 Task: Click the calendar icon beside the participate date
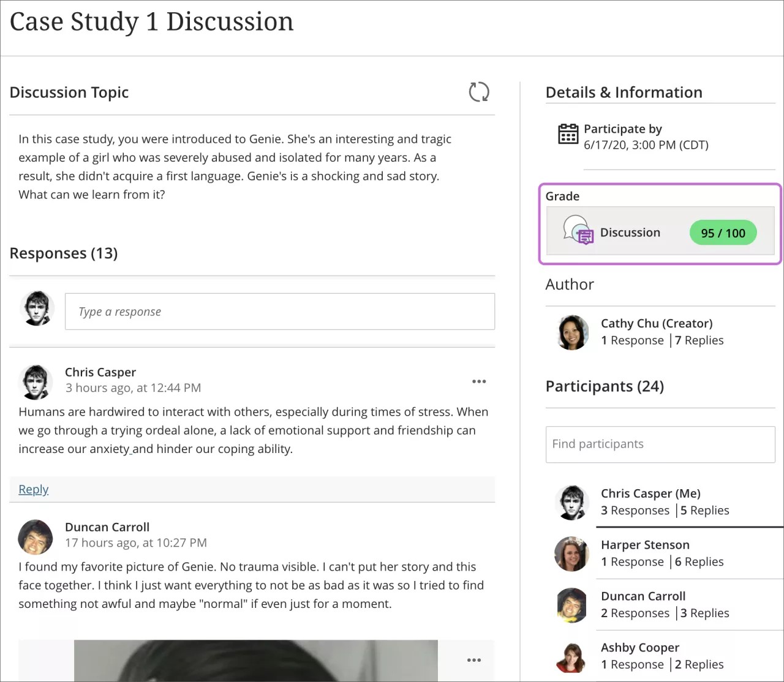pos(568,135)
